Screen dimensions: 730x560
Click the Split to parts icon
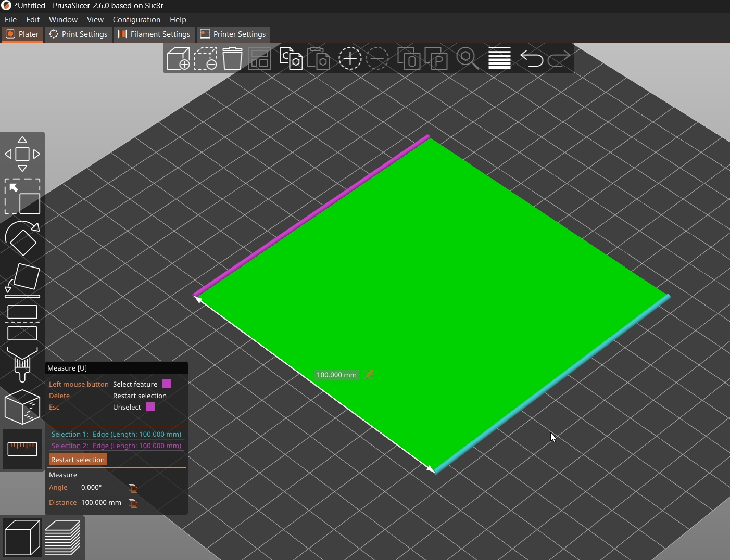click(436, 58)
